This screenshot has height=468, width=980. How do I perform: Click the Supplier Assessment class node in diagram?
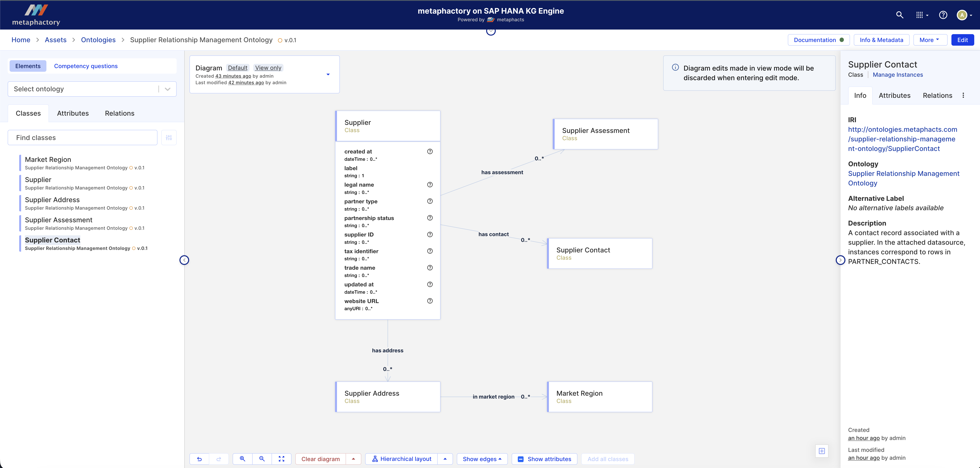(x=605, y=134)
